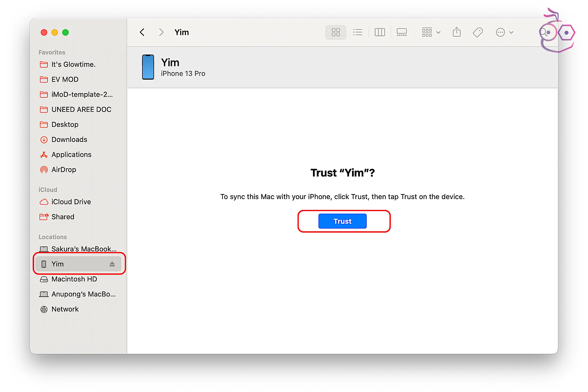Go back with the left chevron
The image size is (588, 392).
142,32
